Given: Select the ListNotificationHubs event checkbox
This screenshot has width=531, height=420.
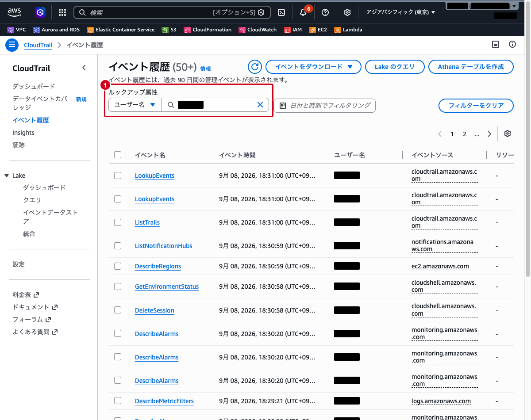Looking at the screenshot, I should 118,246.
